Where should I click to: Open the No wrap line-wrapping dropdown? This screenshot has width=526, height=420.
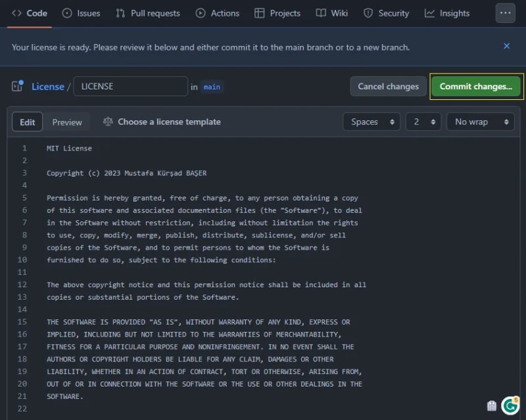pos(480,122)
